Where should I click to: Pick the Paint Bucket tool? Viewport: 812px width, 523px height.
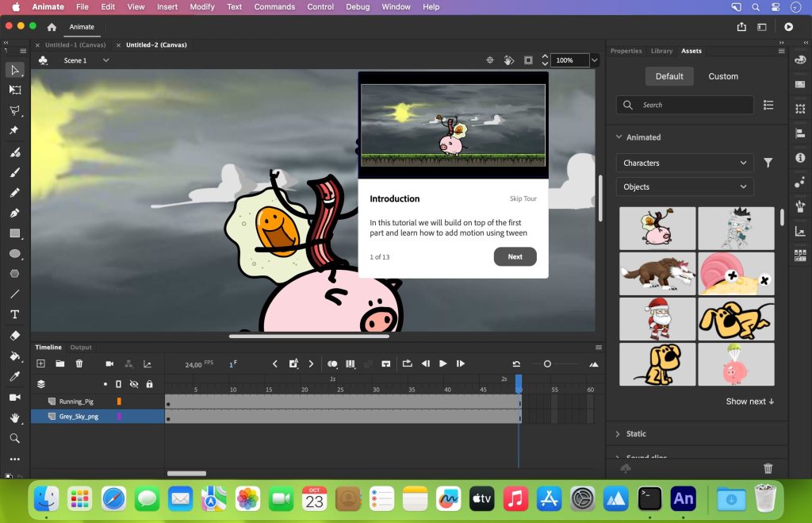[x=14, y=356]
